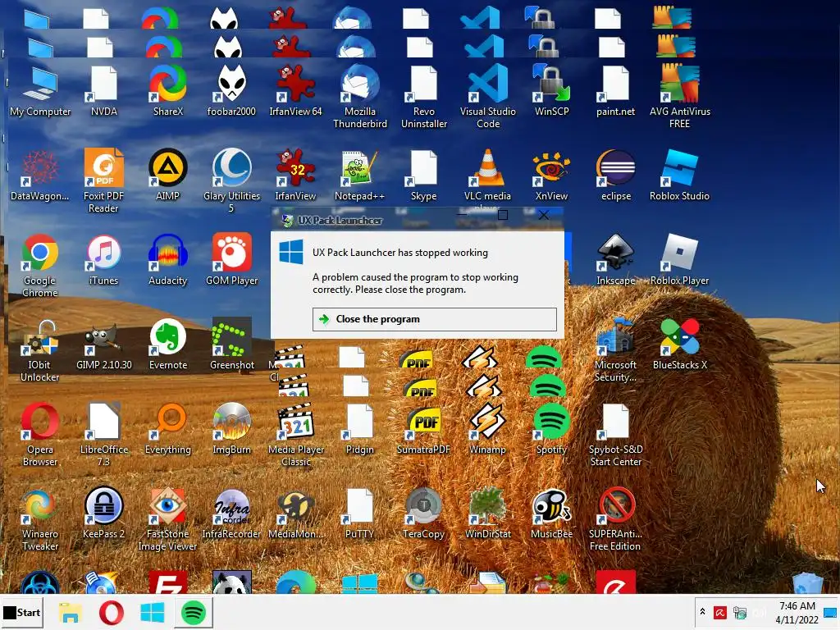The width and height of the screenshot is (840, 630).
Task: Launch BlueStacks X desktop shortcut
Action: [679, 345]
